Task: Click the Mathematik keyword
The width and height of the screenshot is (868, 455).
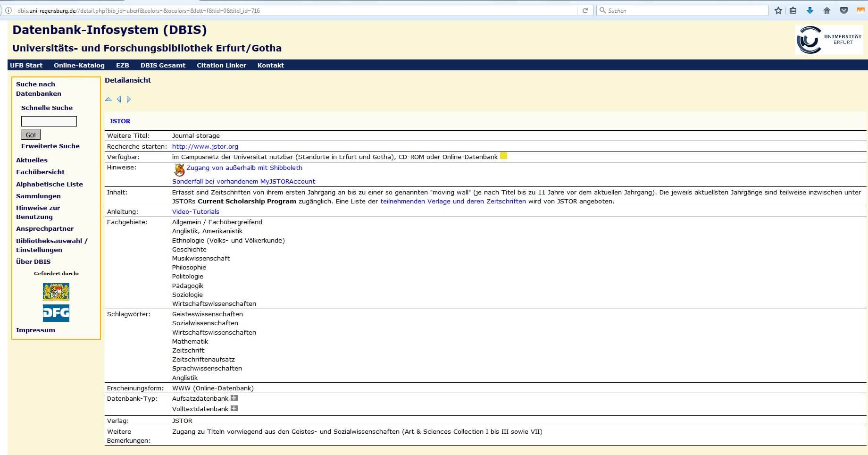Action: point(190,341)
